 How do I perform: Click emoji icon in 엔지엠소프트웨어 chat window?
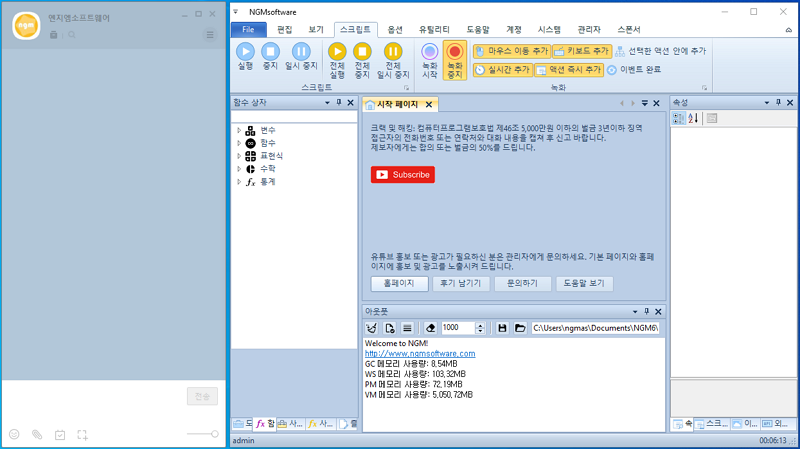click(14, 434)
